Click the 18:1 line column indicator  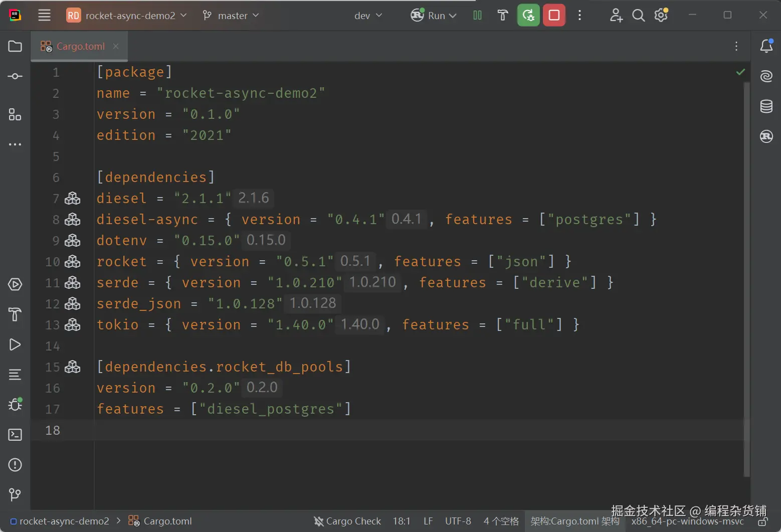tap(402, 521)
